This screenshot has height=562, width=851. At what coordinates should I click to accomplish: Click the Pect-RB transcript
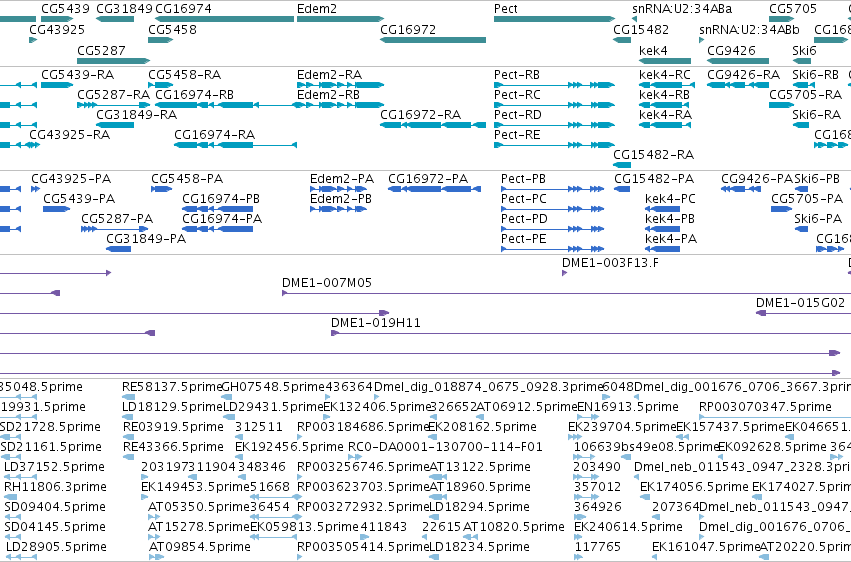554,85
